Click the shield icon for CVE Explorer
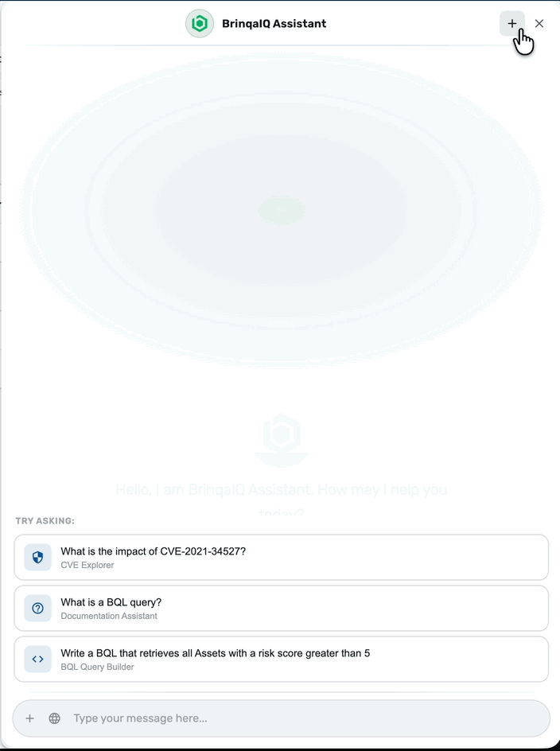 click(x=38, y=557)
